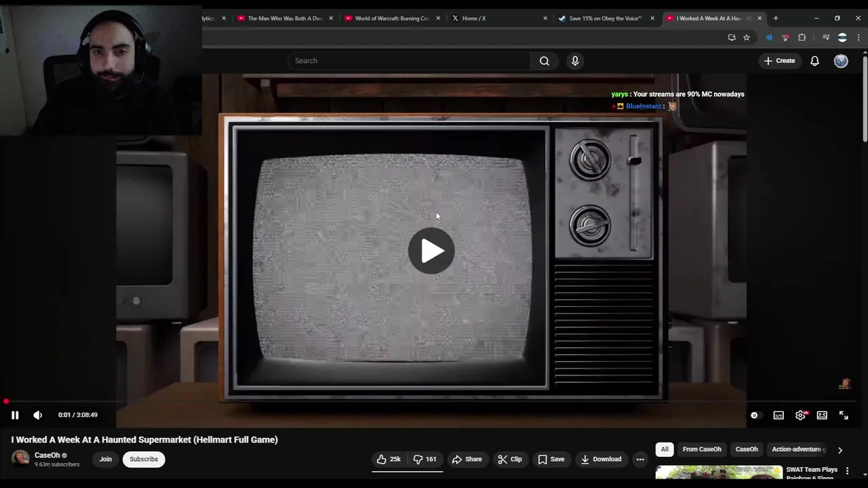Click the video title I Worked A Week
868x488 pixels.
[x=144, y=440]
